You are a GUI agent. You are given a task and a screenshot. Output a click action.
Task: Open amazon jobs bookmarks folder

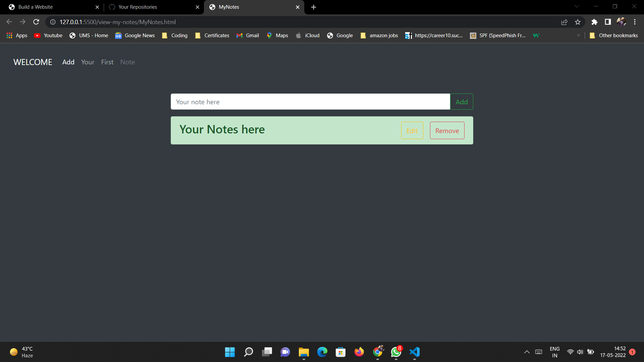(x=379, y=35)
